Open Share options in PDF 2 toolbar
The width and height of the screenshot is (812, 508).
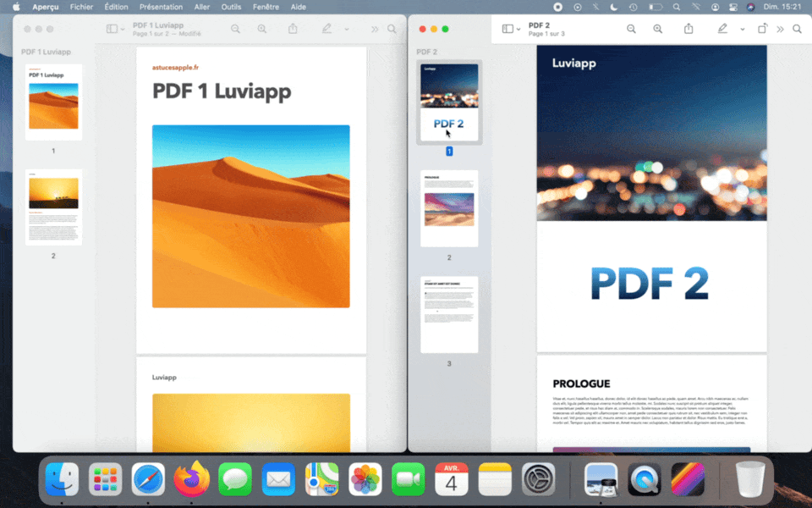(x=689, y=28)
